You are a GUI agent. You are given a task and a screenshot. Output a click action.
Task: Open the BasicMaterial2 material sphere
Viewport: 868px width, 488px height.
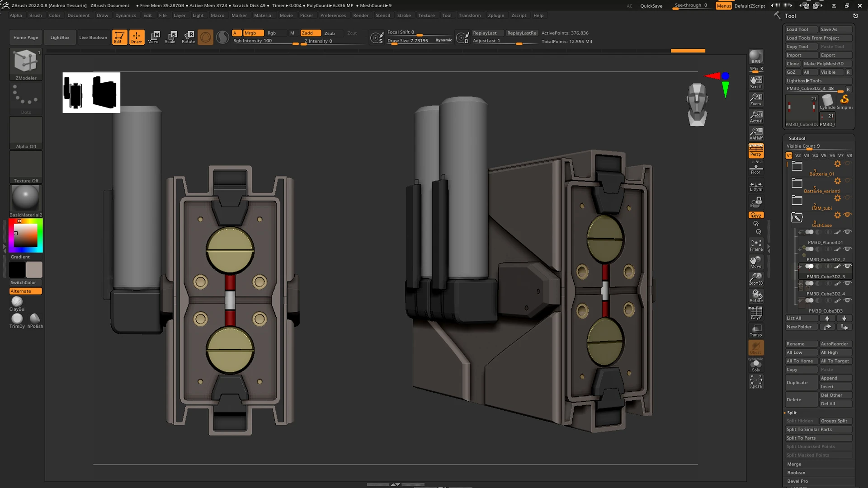point(26,202)
